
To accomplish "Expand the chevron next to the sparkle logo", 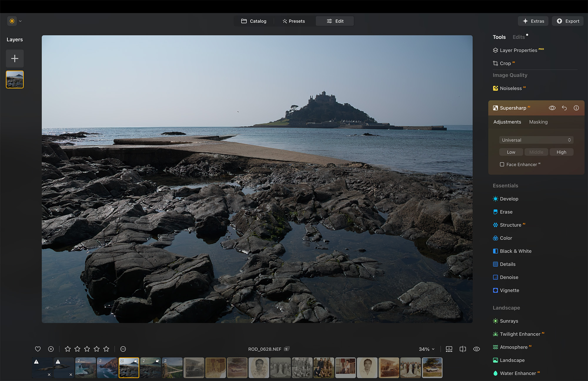I will (20, 21).
